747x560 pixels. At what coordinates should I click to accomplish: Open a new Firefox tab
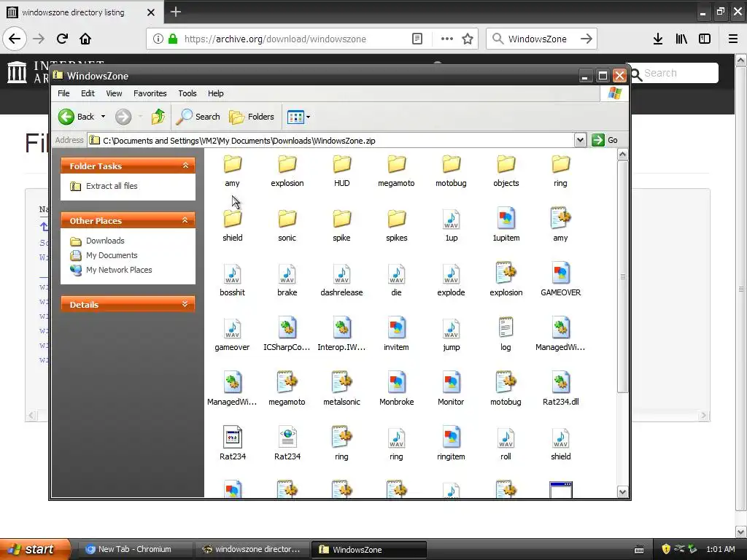coord(175,12)
